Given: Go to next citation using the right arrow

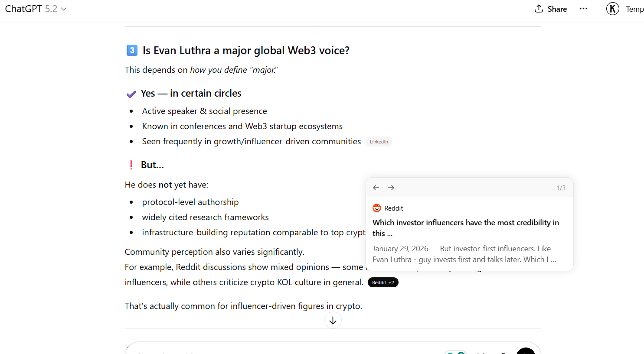Looking at the screenshot, I should [391, 187].
